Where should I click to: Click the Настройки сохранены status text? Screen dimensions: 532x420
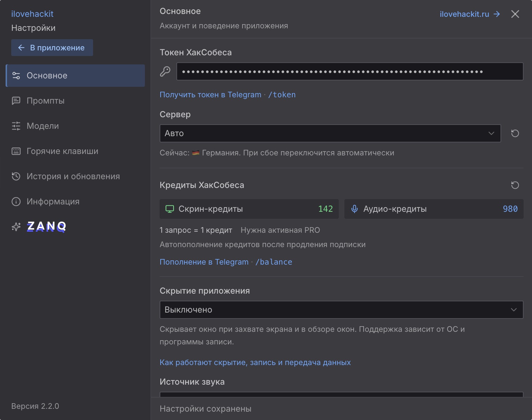[x=205, y=409]
